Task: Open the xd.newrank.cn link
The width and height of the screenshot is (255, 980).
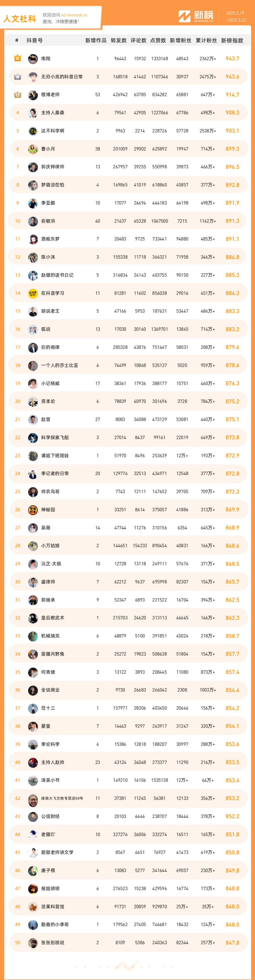Action: [74, 15]
